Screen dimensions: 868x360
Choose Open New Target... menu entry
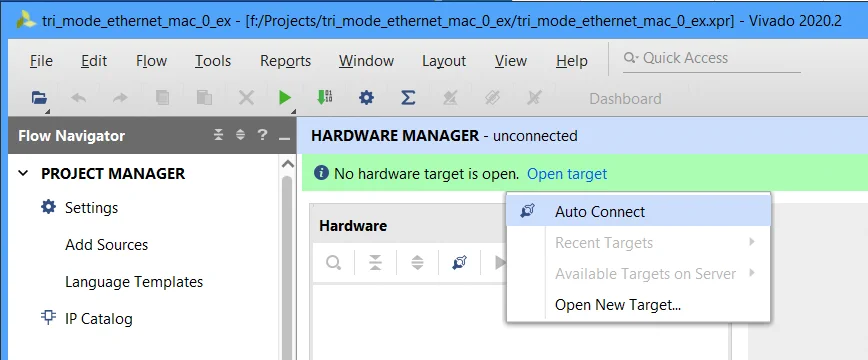(638, 304)
